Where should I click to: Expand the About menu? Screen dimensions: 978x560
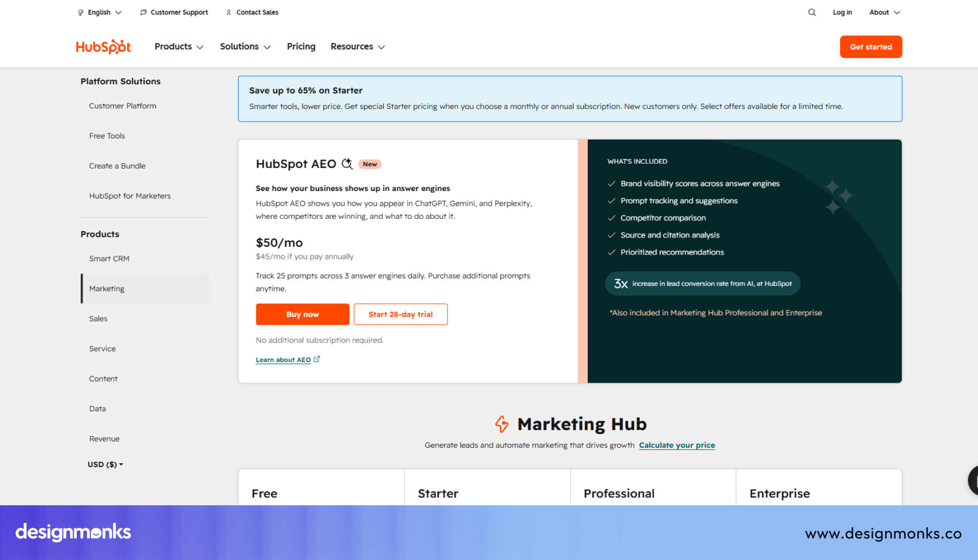point(885,12)
